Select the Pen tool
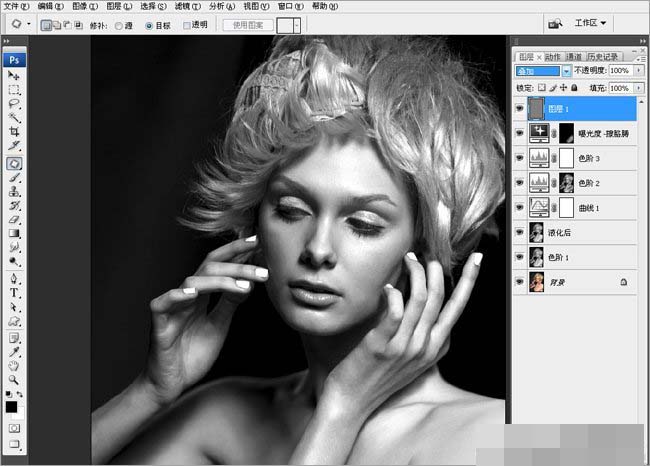 click(14, 279)
